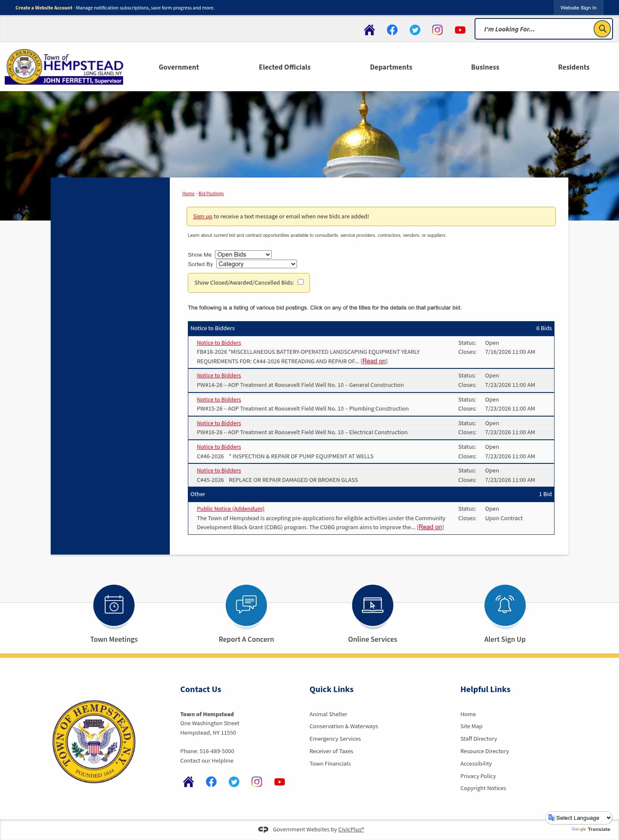Open Facebook icon in top header
This screenshot has height=840, width=619.
coord(392,30)
